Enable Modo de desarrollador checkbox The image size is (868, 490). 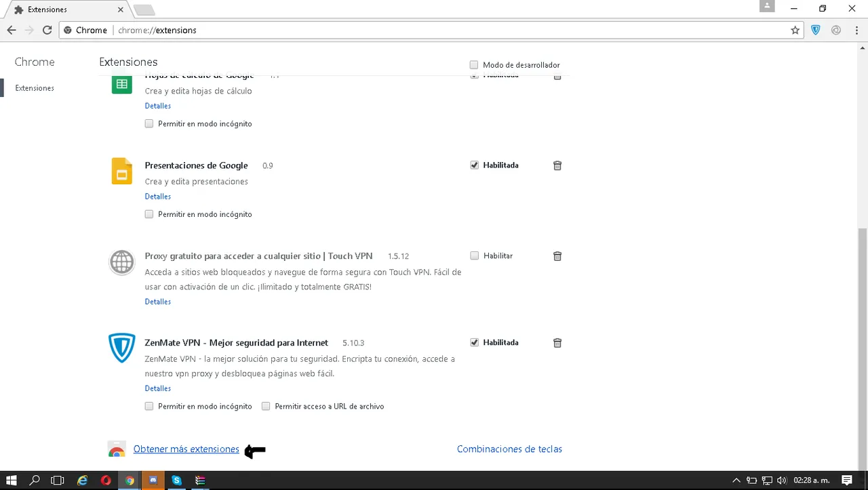(474, 65)
